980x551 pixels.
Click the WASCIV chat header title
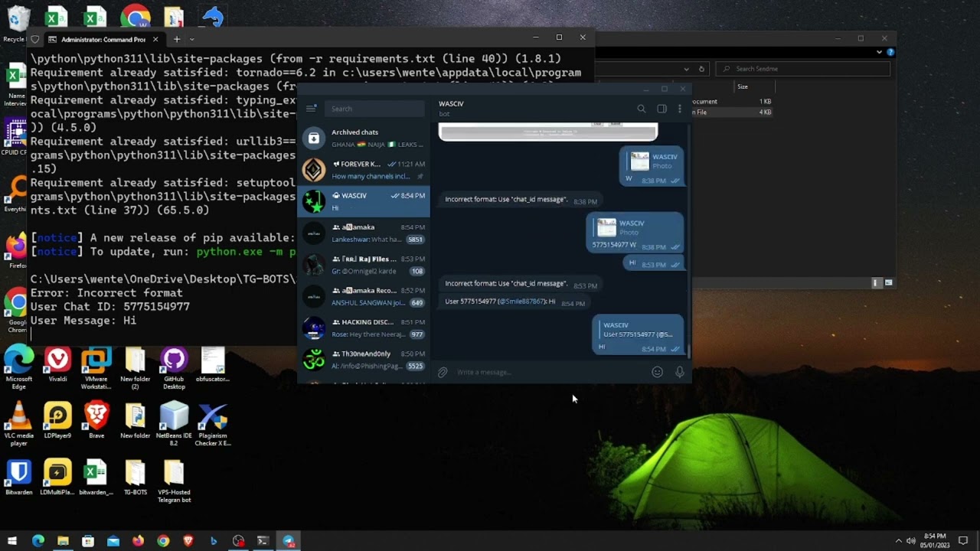[451, 103]
